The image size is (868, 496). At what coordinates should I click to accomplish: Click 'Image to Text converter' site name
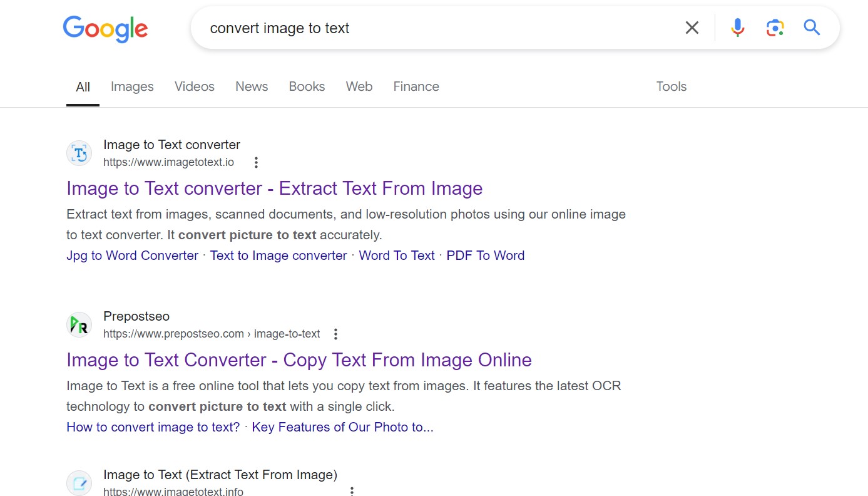(x=171, y=145)
